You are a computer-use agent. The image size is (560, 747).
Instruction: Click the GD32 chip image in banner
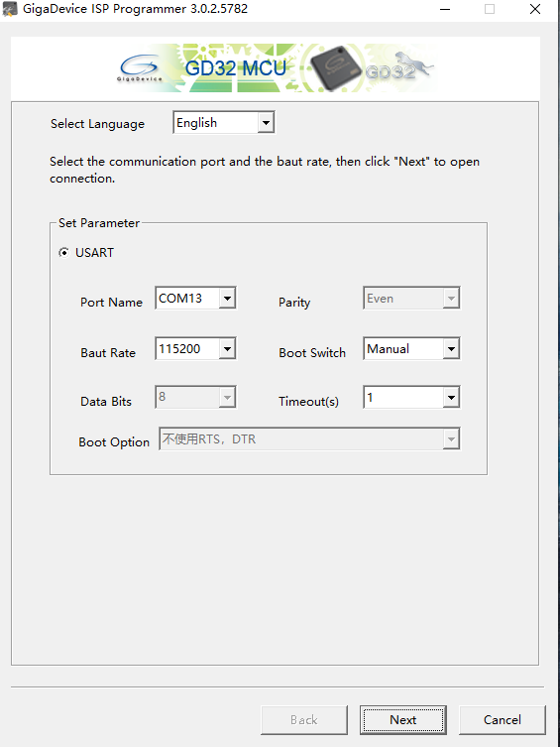(335, 68)
